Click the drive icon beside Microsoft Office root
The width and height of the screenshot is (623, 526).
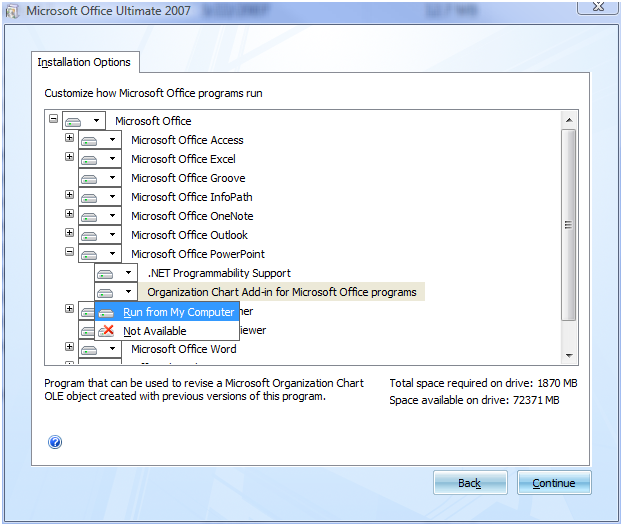[73, 122]
